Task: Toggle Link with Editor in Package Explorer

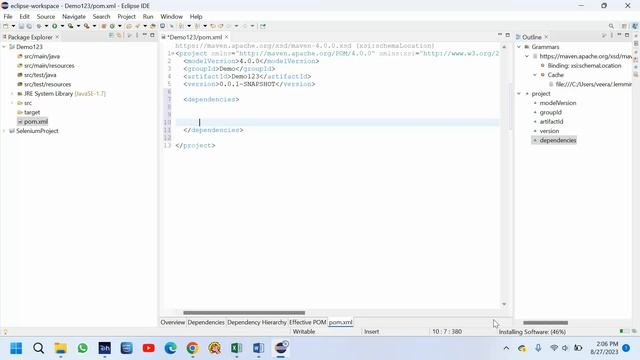Action: pos(119,36)
